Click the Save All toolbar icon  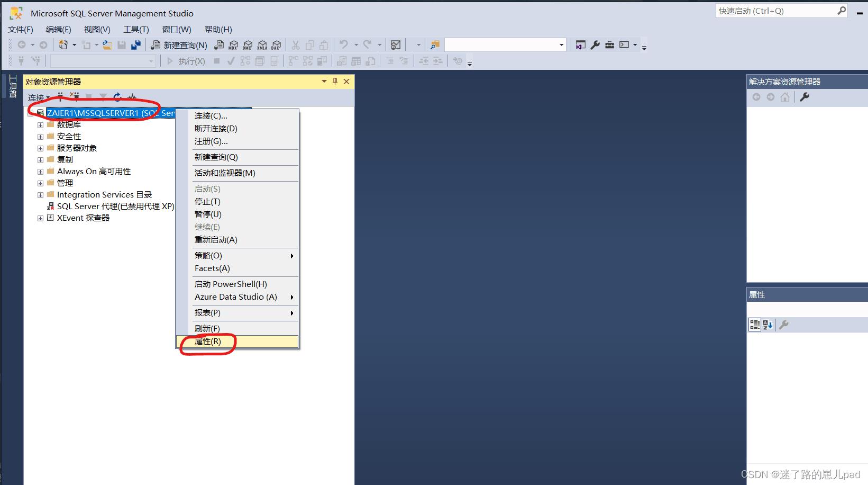click(136, 46)
